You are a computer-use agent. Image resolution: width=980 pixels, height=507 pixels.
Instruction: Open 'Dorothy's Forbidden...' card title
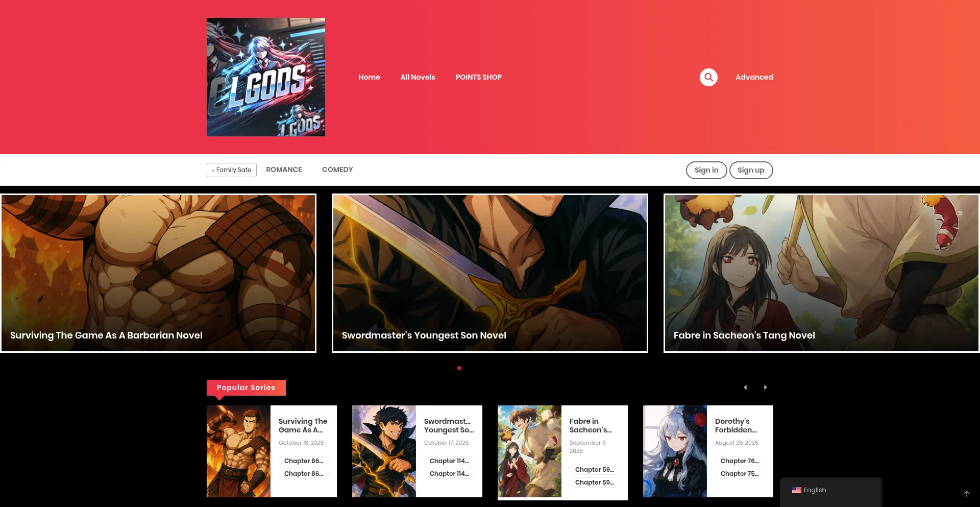pyautogui.click(x=736, y=425)
